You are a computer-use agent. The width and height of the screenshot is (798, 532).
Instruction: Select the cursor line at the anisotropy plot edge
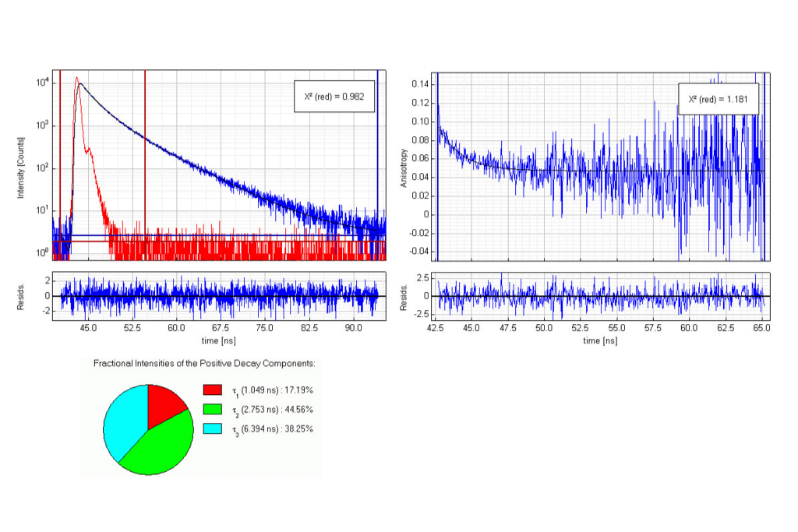437,156
